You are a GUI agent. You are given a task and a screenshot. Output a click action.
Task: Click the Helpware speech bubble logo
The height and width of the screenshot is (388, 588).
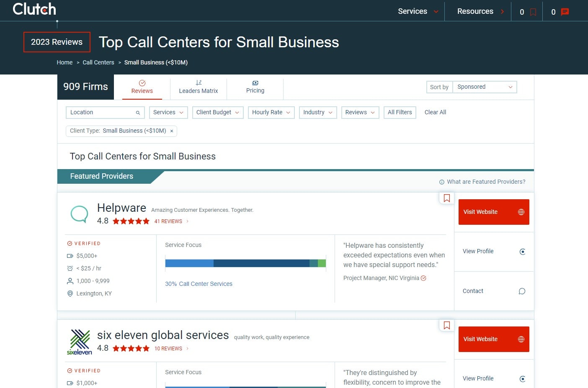79,214
